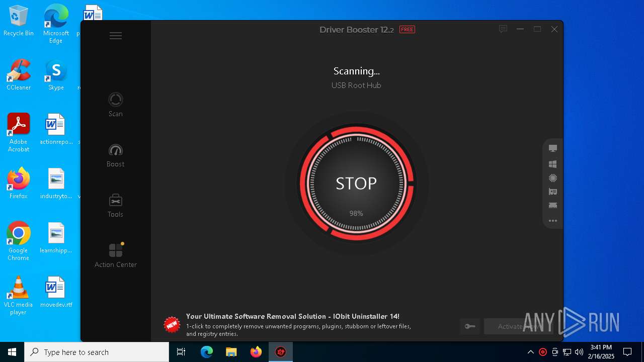Select the memory module category icon

point(553,205)
